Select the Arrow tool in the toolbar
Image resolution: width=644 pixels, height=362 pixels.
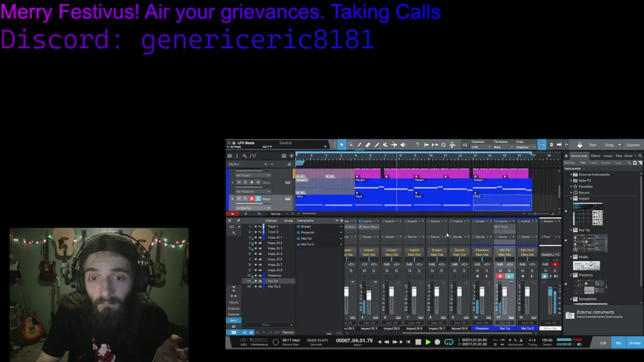click(x=342, y=145)
